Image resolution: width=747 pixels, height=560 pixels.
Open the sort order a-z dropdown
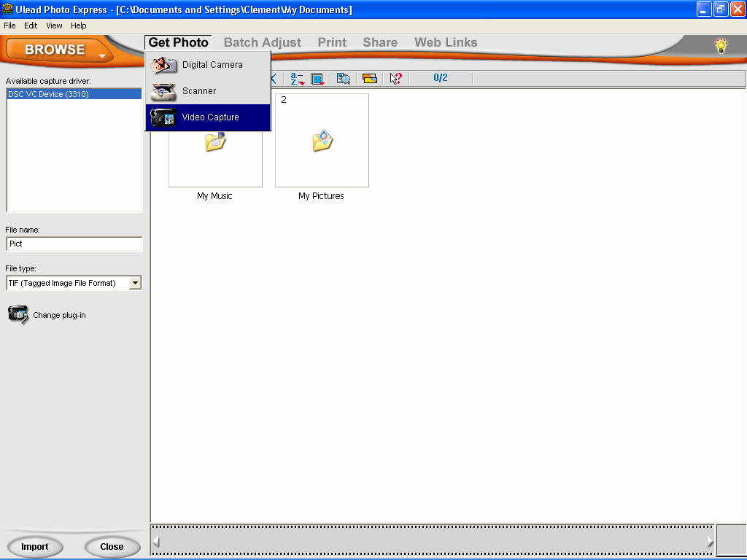pyautogui.click(x=298, y=79)
